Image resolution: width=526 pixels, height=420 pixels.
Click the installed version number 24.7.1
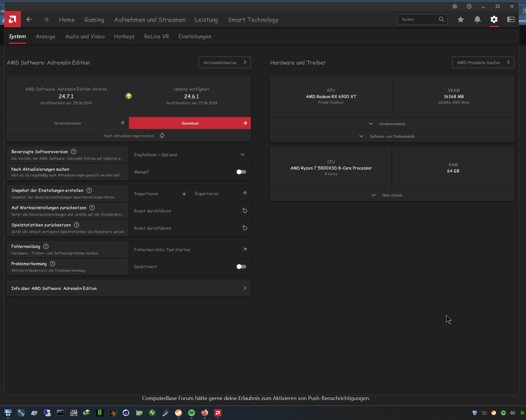point(66,96)
